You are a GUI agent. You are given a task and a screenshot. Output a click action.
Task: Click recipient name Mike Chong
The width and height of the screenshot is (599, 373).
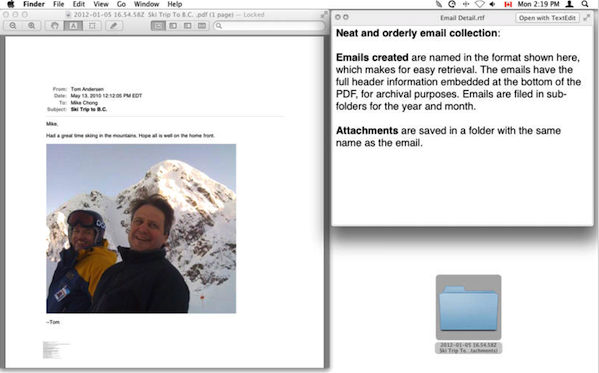coord(84,103)
